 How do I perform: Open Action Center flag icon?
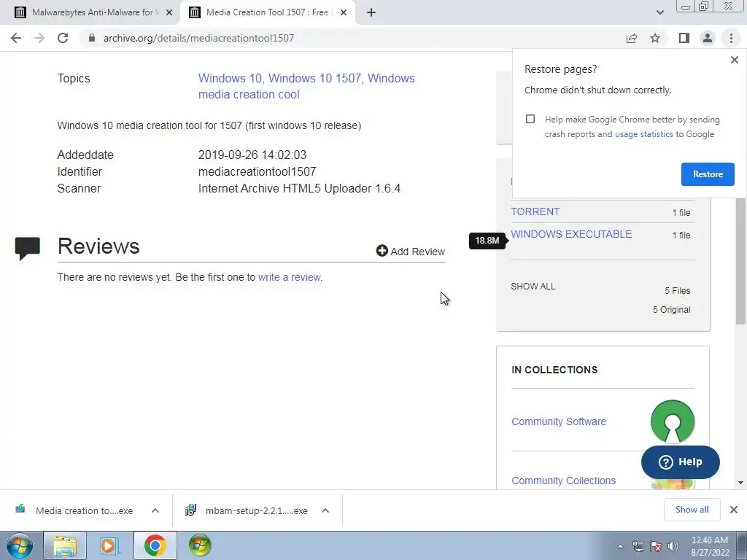(656, 546)
